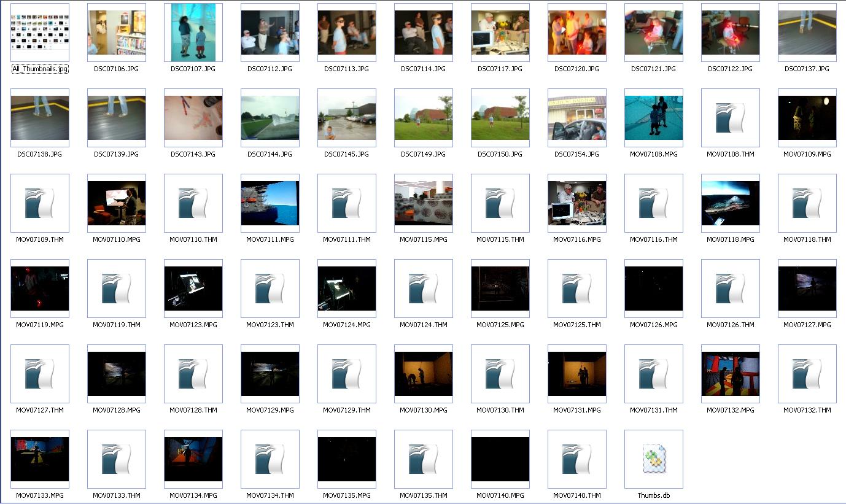The width and height of the screenshot is (846, 504).
Task: Select the MOV07130.THM file icon
Action: [x=500, y=374]
